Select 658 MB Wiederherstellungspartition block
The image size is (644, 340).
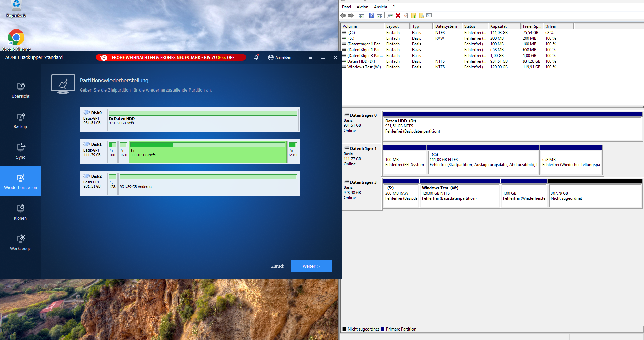pyautogui.click(x=571, y=160)
